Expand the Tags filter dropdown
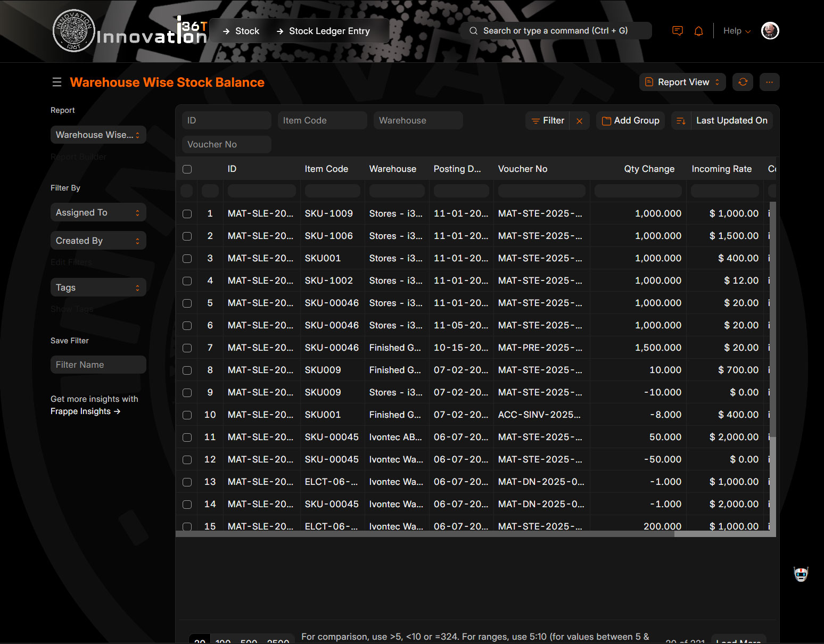Screen dimensions: 824x644 [x=98, y=287]
